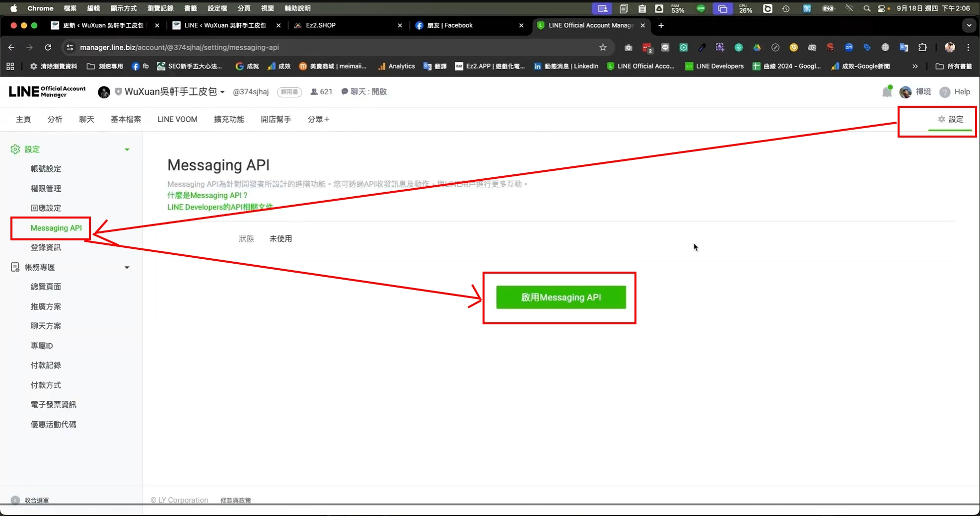This screenshot has height=516, width=980.
Task: Open 付款方式 in the sidebar
Action: [46, 385]
